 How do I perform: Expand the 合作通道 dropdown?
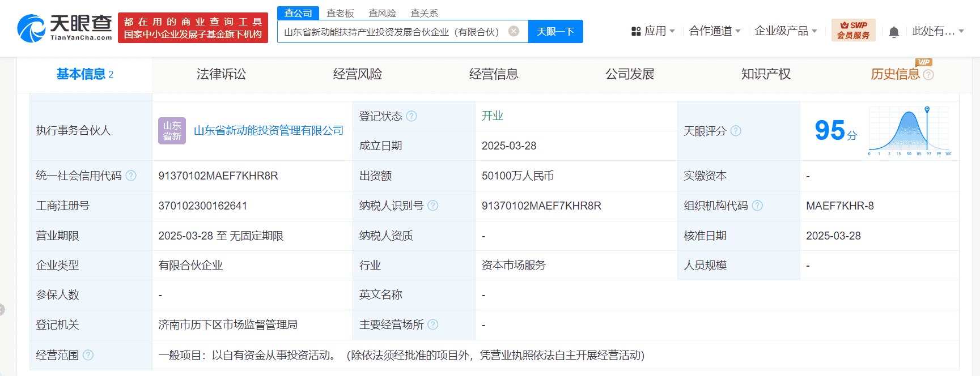[x=714, y=31]
